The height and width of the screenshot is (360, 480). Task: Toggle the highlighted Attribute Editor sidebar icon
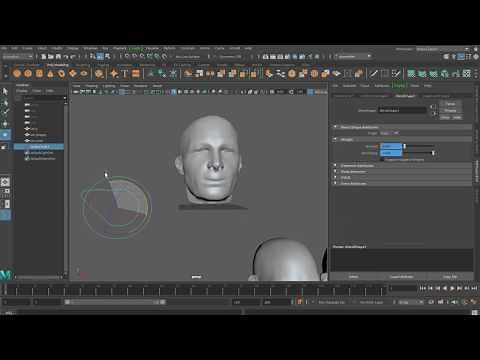(461, 57)
